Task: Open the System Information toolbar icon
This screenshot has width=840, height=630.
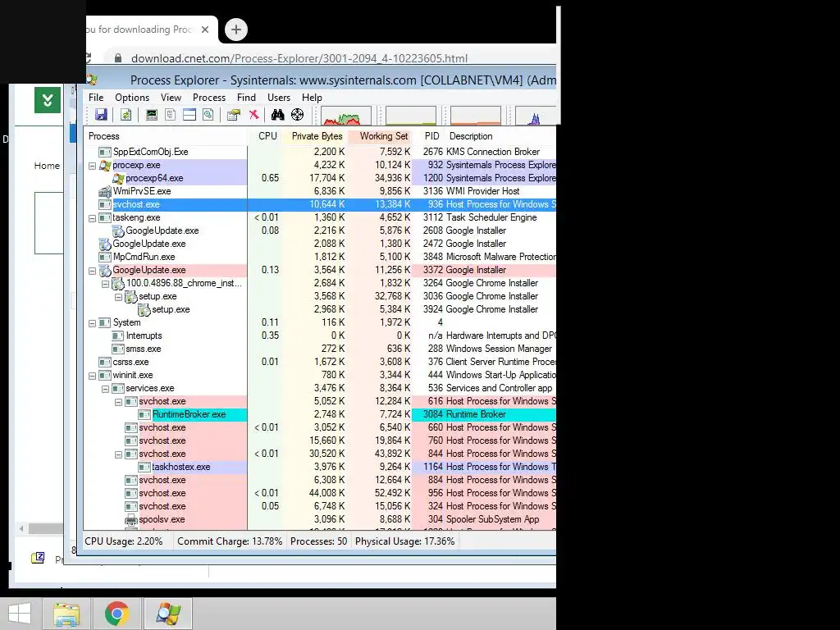Action: pos(152,115)
